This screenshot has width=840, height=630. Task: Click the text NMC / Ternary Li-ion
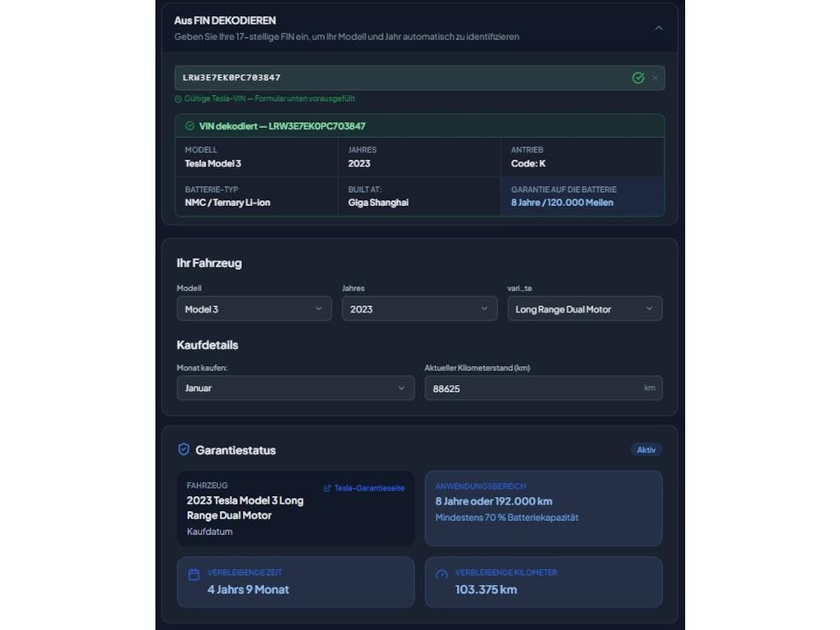[x=227, y=203]
